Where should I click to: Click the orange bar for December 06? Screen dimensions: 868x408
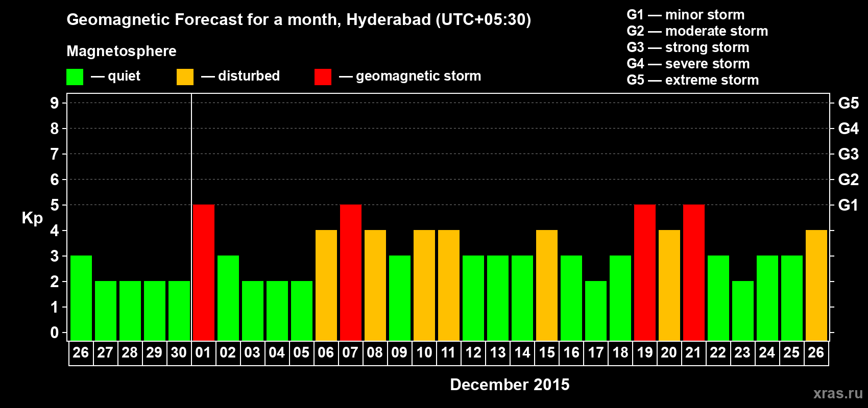pos(326,286)
